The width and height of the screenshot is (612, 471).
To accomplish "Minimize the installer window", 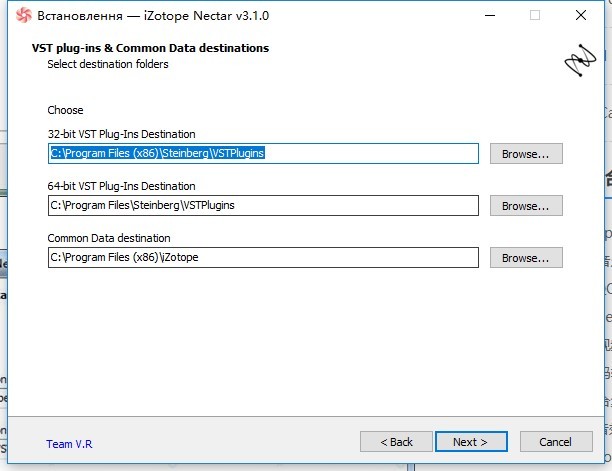I will pos(487,16).
